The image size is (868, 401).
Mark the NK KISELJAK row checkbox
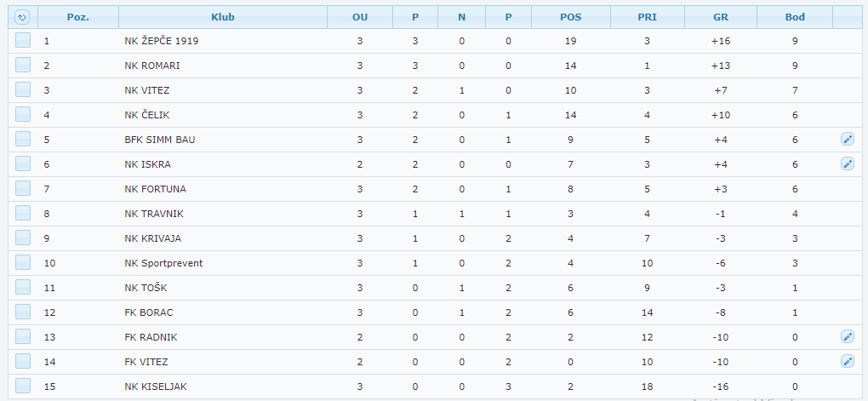point(23,386)
